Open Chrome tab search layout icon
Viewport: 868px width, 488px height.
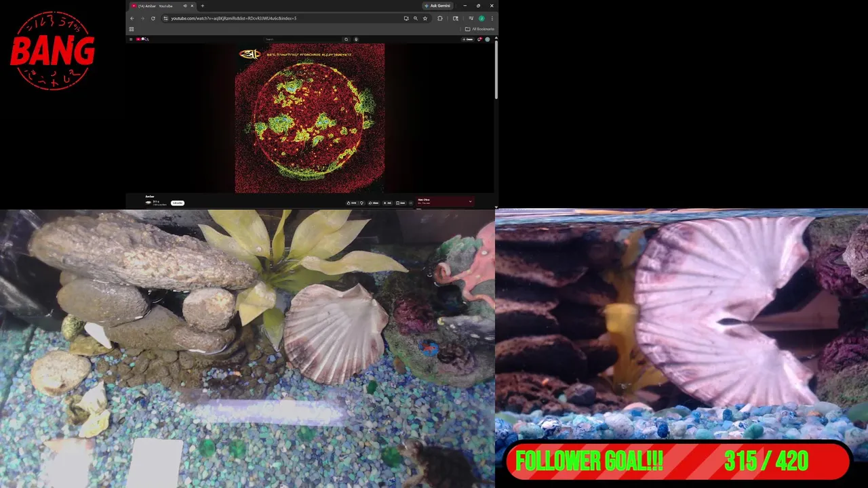455,18
